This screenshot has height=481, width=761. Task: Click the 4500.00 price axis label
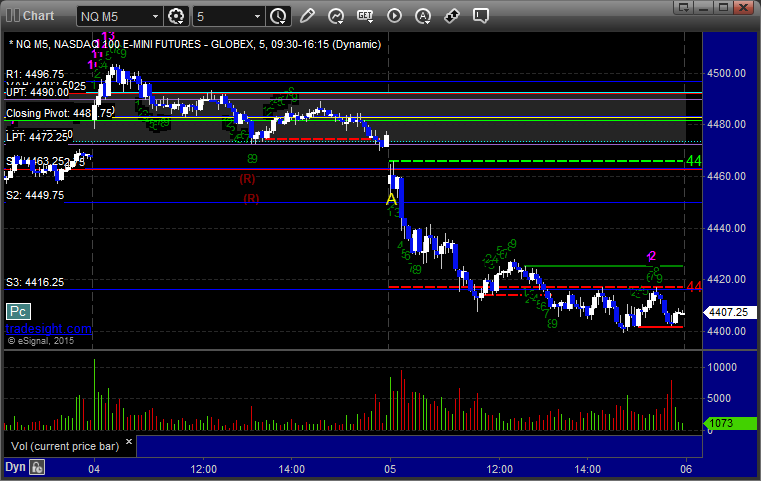pyautogui.click(x=727, y=73)
